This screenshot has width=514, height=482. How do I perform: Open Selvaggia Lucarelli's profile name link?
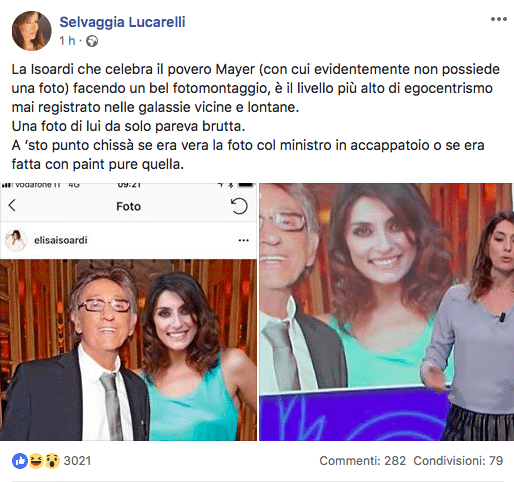point(122,22)
